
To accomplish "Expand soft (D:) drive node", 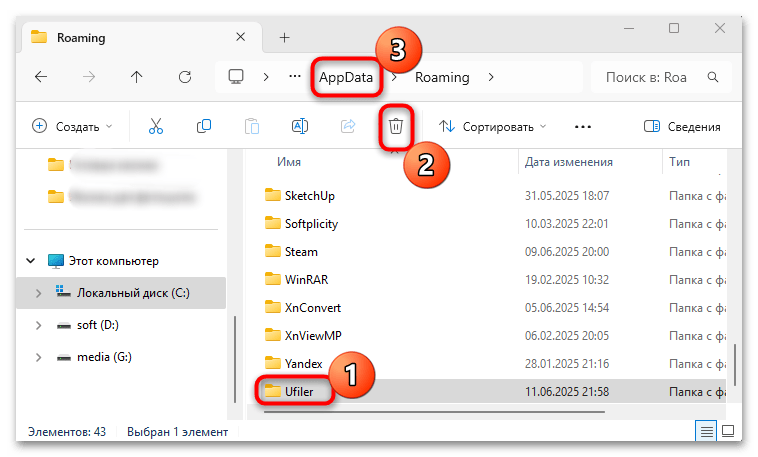I will [38, 325].
